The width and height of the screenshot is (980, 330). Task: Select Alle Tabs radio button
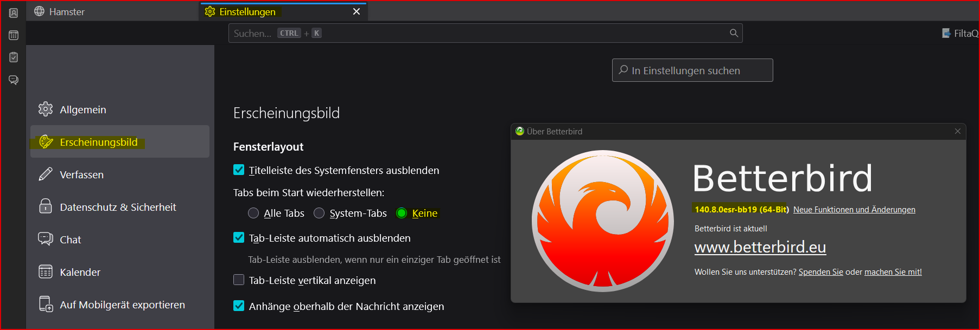(253, 213)
